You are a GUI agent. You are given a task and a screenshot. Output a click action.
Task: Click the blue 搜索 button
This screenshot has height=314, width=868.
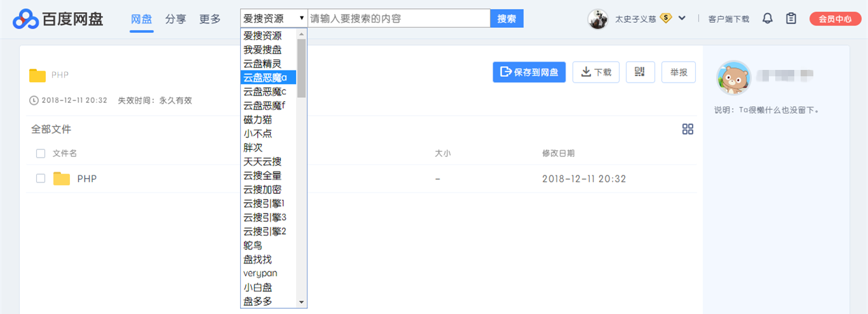(x=506, y=18)
